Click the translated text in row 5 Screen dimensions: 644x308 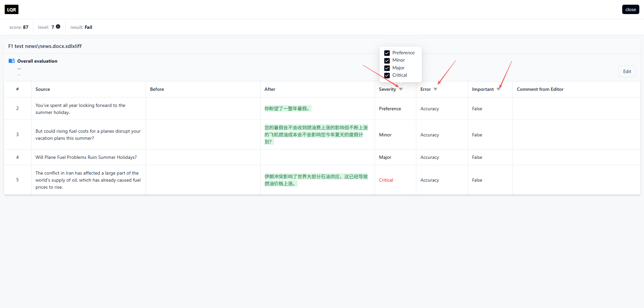(316, 180)
